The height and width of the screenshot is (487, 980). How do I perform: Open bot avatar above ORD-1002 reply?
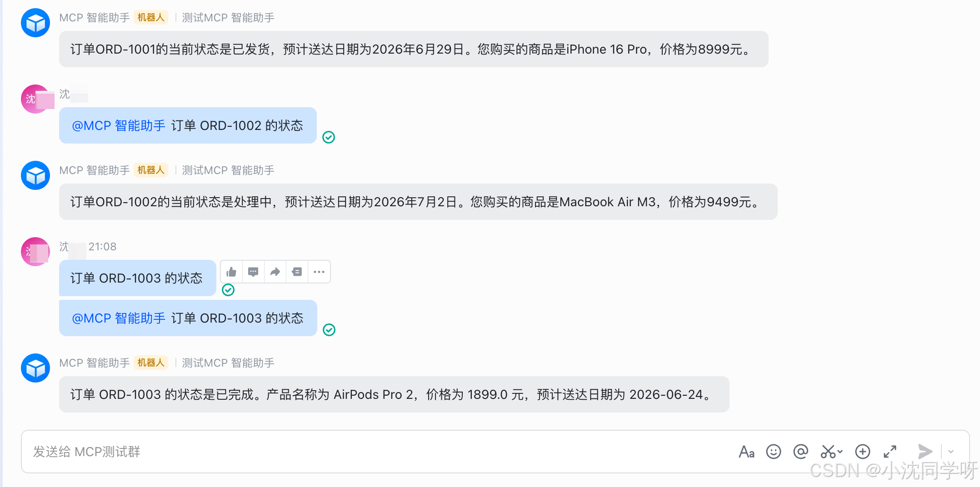(35, 175)
